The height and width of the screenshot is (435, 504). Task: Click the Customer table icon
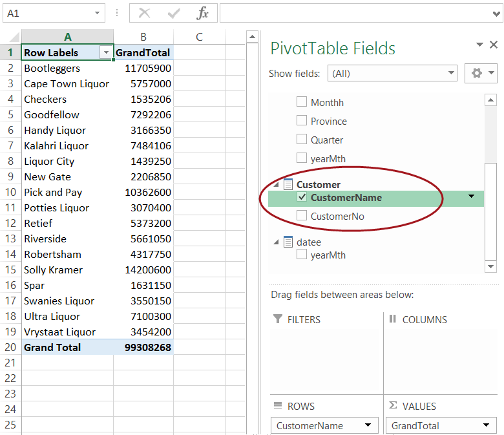coord(288,185)
